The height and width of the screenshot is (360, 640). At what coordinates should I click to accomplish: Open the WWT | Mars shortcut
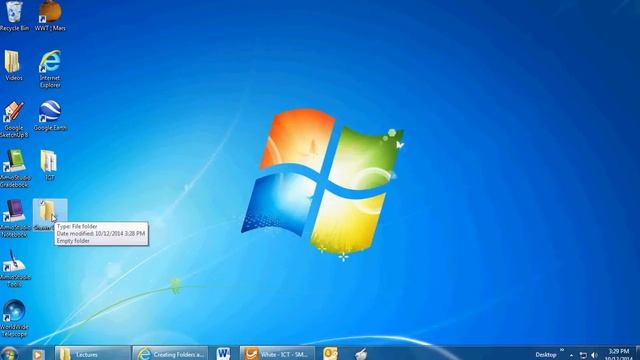(x=50, y=16)
